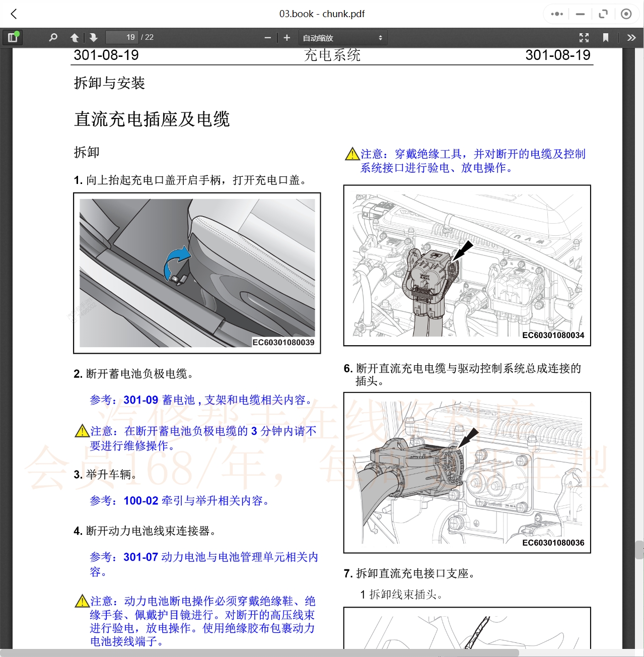This screenshot has width=644, height=657.
Task: Enter presentation mode via fullscreen icon
Action: click(584, 37)
